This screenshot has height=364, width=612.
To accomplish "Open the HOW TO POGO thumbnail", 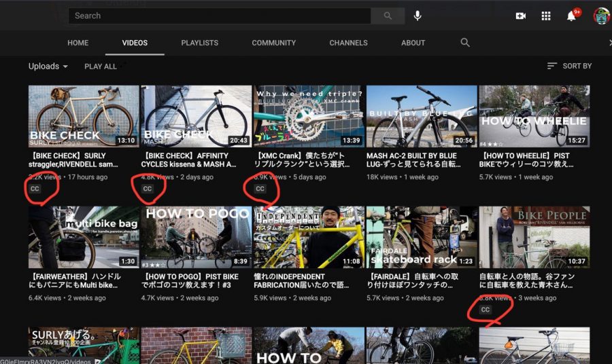I will click(197, 237).
